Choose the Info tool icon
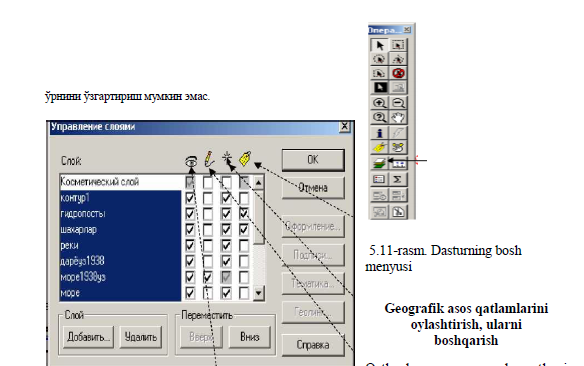 point(379,133)
